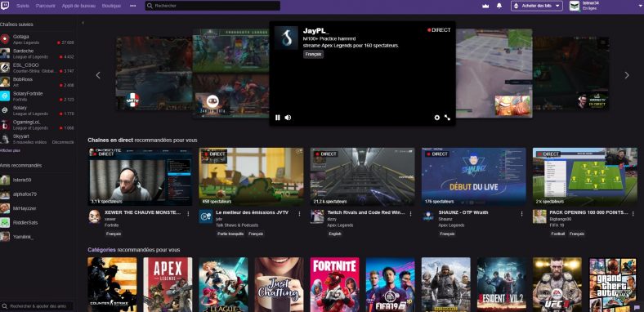Screen dimensions: 644x312
Task: Open the Fortnite category thumbnail
Action: 335,284
